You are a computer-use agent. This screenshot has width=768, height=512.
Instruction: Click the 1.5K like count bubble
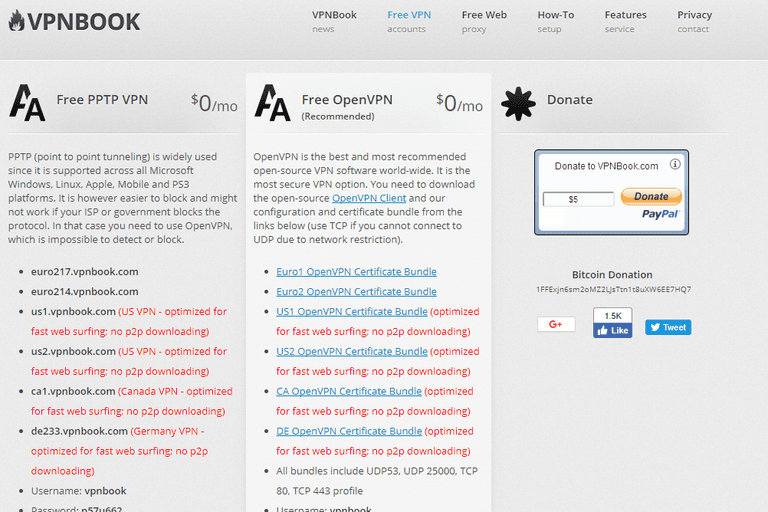[613, 316]
